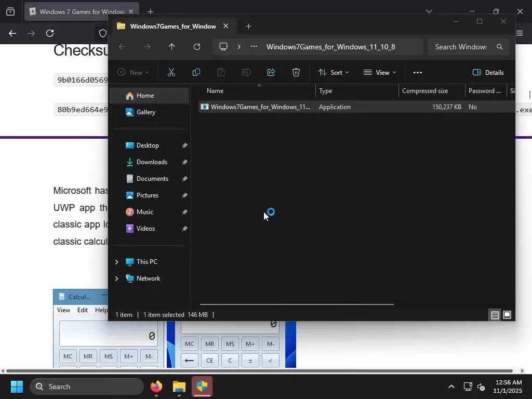Expand the address bar breadcrumb chevron

(239, 47)
